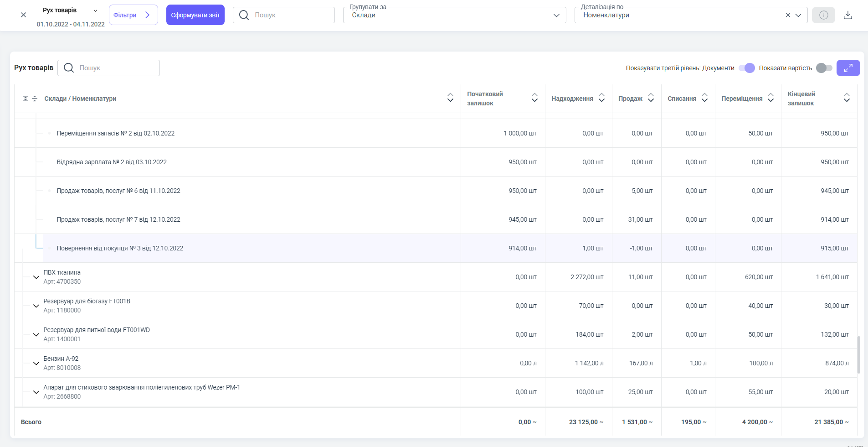The image size is (868, 447).
Task: Sort by Продаж column arrows
Action: (x=651, y=98)
